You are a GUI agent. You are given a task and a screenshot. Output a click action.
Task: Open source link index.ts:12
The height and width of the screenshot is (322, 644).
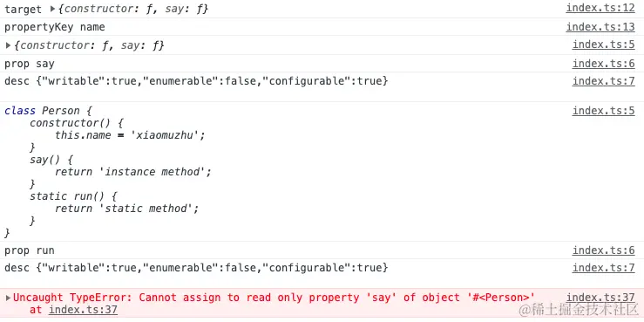click(600, 8)
